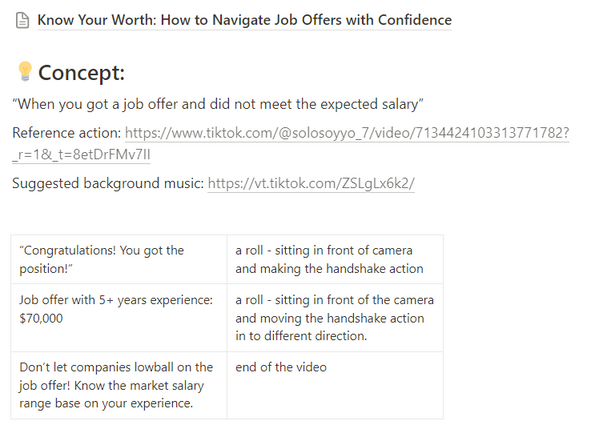
Task: Click the empty line above the table
Action: [x=226, y=212]
